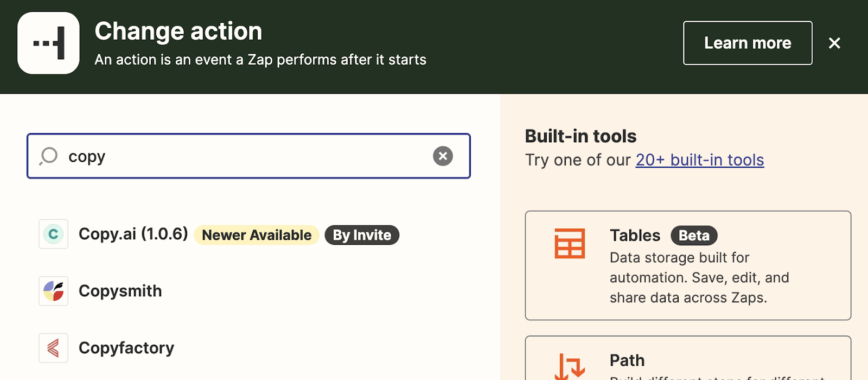Choose Copysmith from search results
The image size is (868, 380).
pos(120,291)
